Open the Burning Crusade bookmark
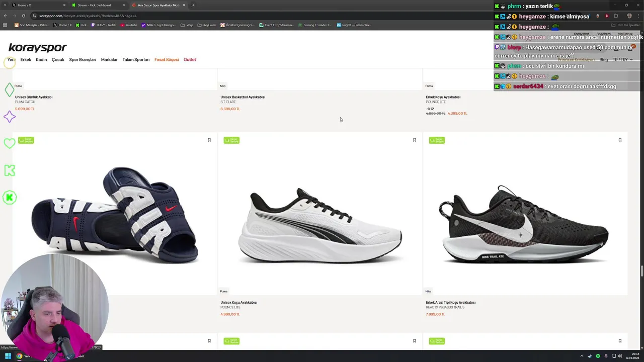This screenshot has width=644, height=362. (315, 25)
